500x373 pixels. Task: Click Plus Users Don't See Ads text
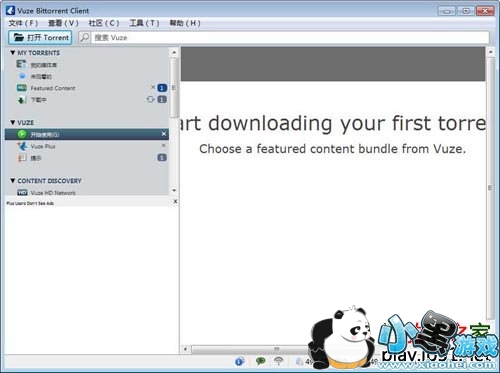coord(30,203)
